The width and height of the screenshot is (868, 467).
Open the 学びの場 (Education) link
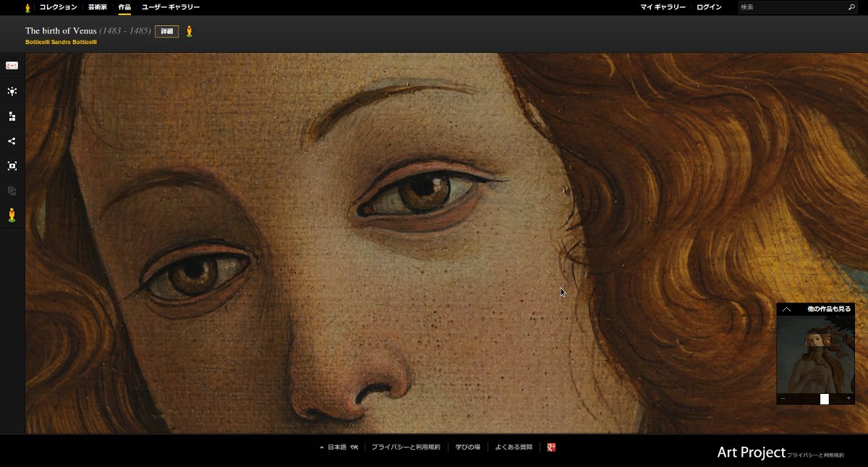tap(467, 447)
